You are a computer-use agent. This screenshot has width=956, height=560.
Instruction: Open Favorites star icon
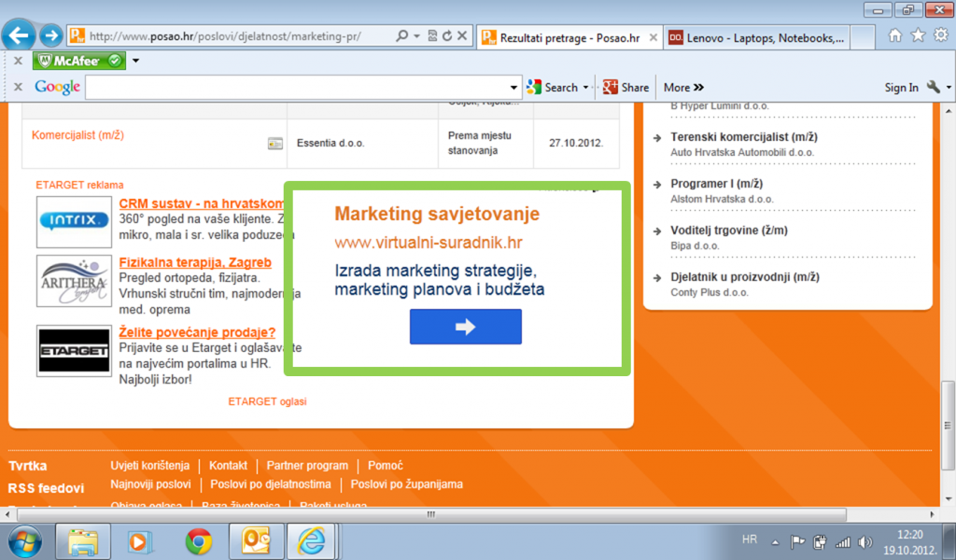(x=918, y=35)
